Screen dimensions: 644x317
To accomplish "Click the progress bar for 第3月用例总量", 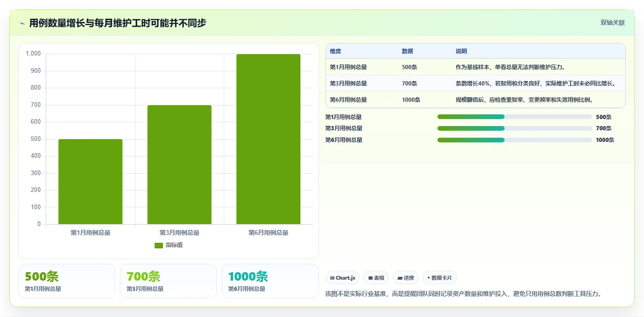I will (x=515, y=128).
